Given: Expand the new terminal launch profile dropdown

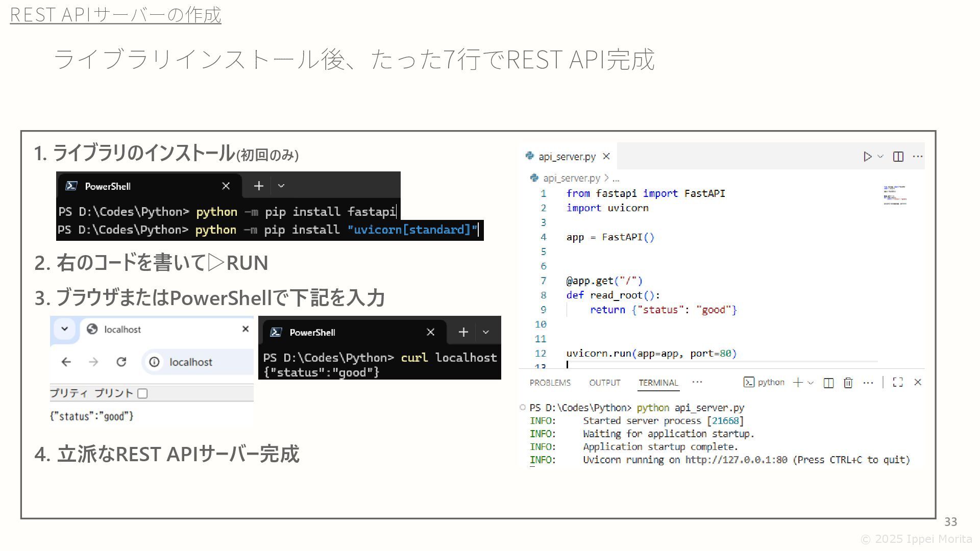Looking at the screenshot, I should pyautogui.click(x=811, y=383).
